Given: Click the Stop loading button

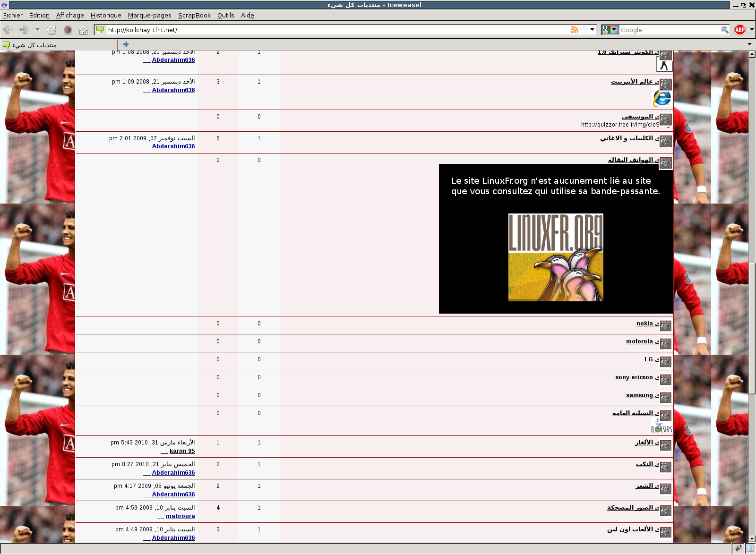Looking at the screenshot, I should tap(68, 30).
